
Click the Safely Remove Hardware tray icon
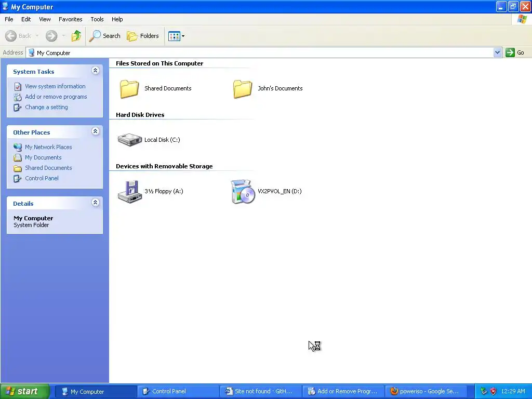pyautogui.click(x=484, y=392)
